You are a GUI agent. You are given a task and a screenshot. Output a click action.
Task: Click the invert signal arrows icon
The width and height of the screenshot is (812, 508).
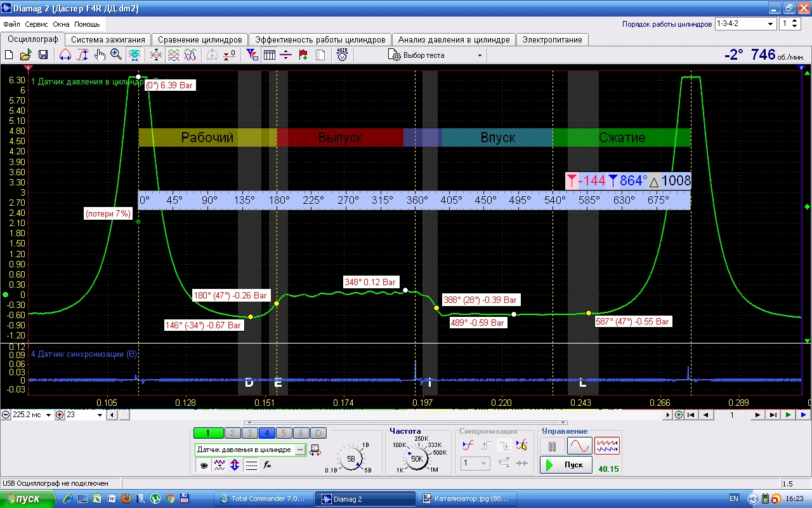pos(235,465)
